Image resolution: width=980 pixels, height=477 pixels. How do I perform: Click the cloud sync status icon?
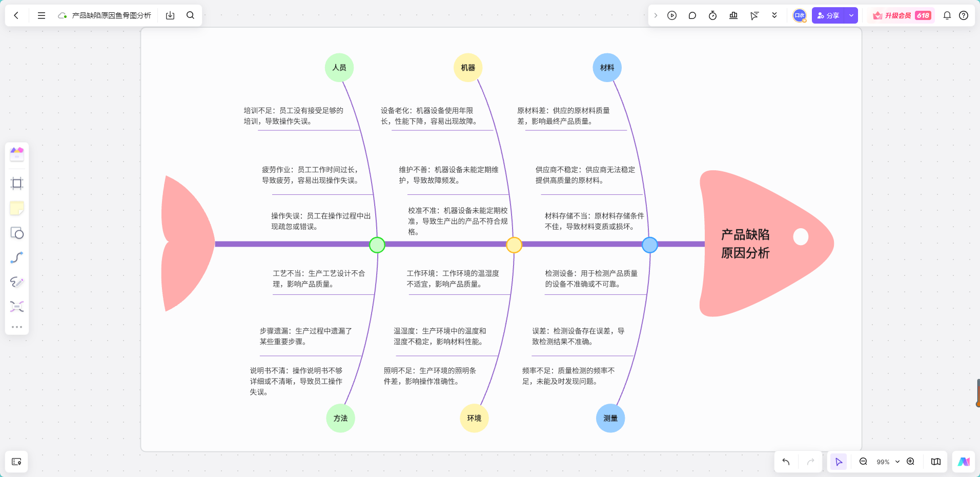click(63, 15)
